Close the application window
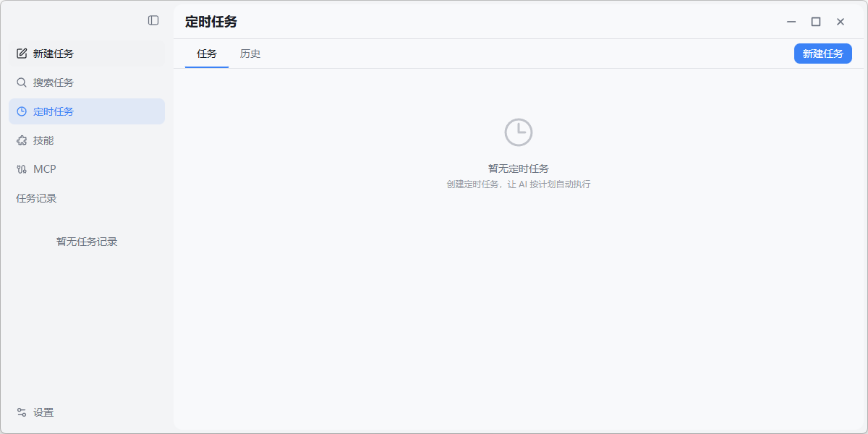 [841, 22]
